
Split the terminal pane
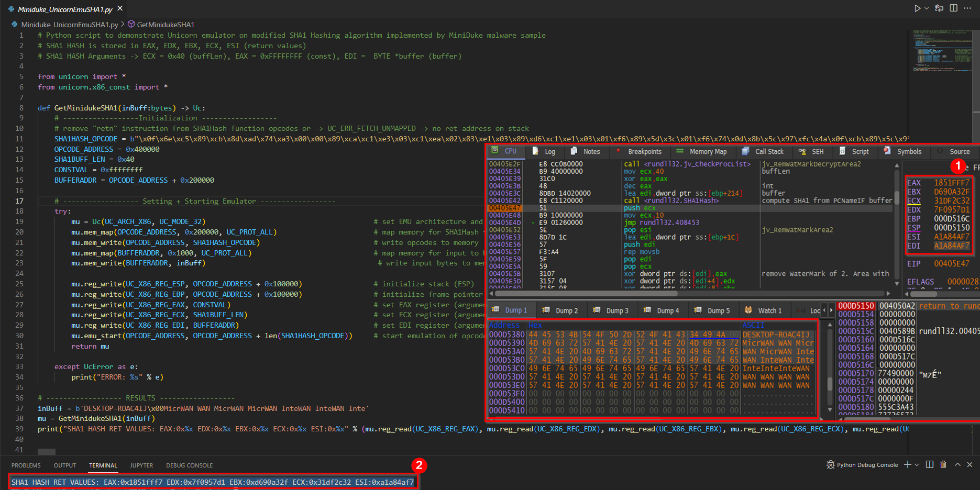point(930,465)
